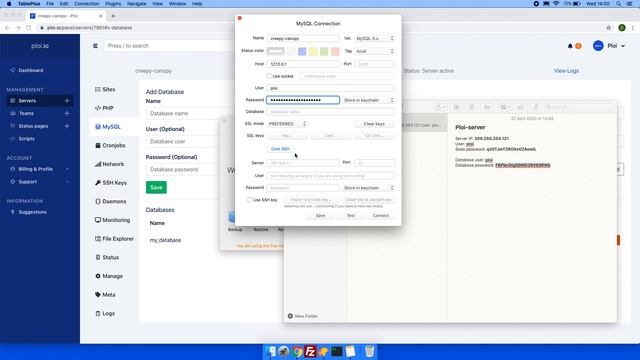640x360 pixels.
Task: Open the Monitoring section
Action: point(112,220)
